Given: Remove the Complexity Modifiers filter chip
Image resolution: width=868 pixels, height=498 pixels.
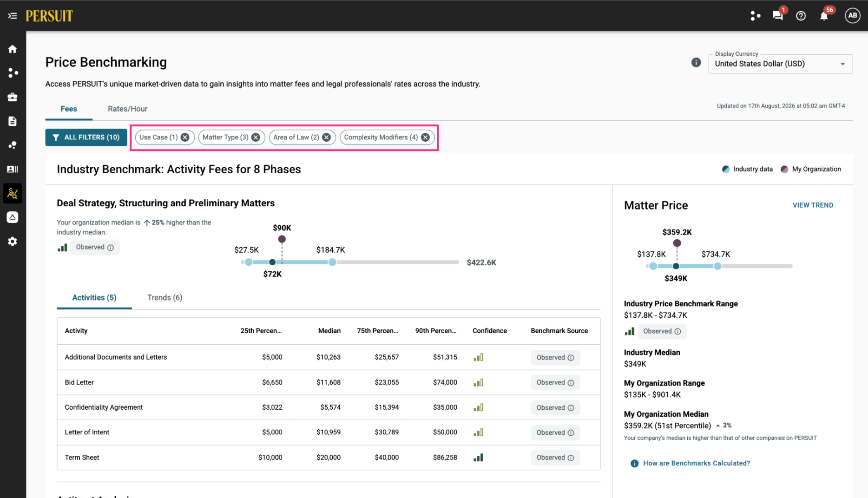Looking at the screenshot, I should (x=425, y=138).
